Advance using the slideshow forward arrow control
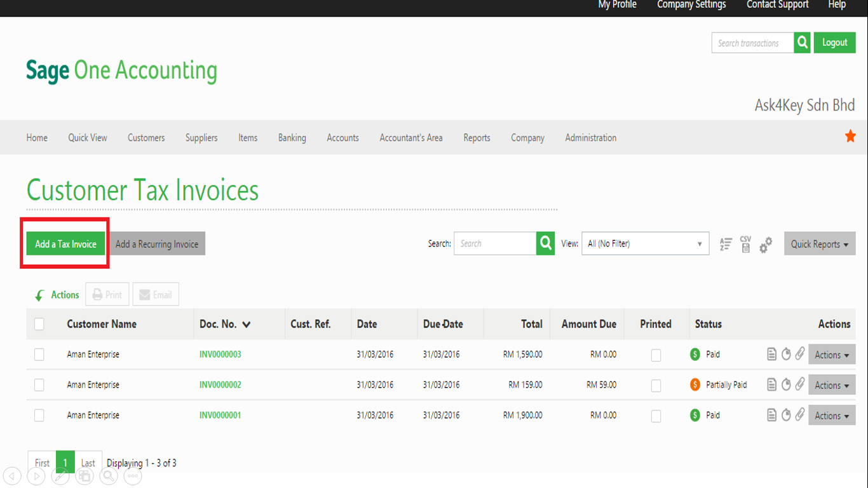Image resolution: width=868 pixels, height=488 pixels. click(x=36, y=475)
